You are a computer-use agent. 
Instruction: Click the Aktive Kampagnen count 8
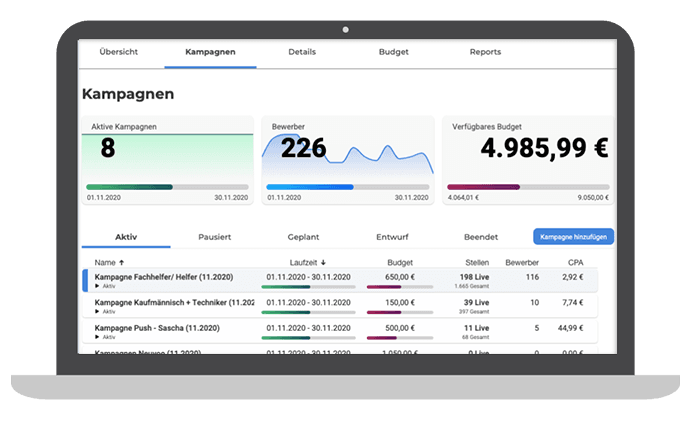click(108, 148)
